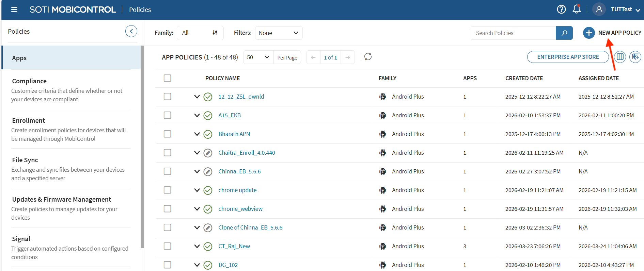Expand the A15_EKB policy row
This screenshot has width=644, height=271.
[x=197, y=115]
